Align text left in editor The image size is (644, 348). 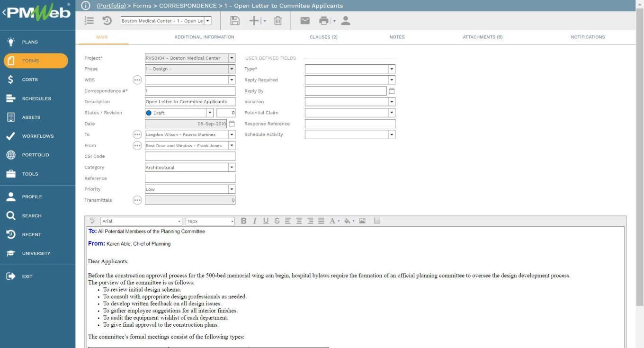point(288,221)
